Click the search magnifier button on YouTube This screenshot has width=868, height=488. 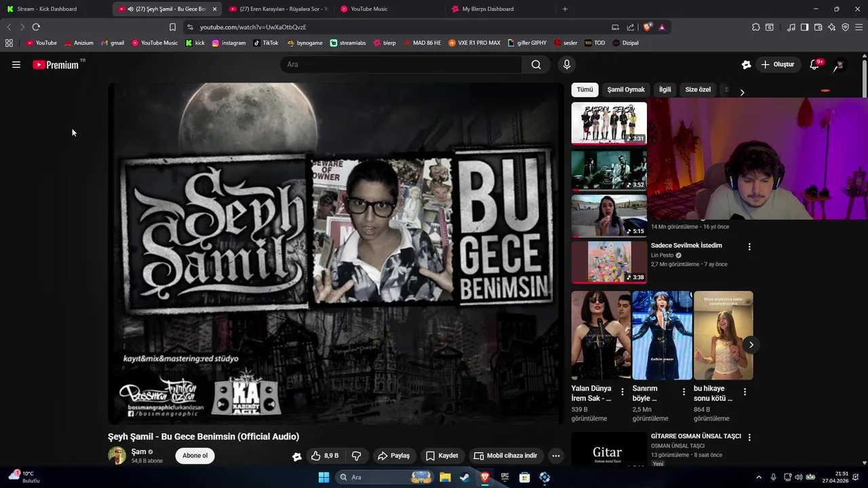pyautogui.click(x=536, y=64)
